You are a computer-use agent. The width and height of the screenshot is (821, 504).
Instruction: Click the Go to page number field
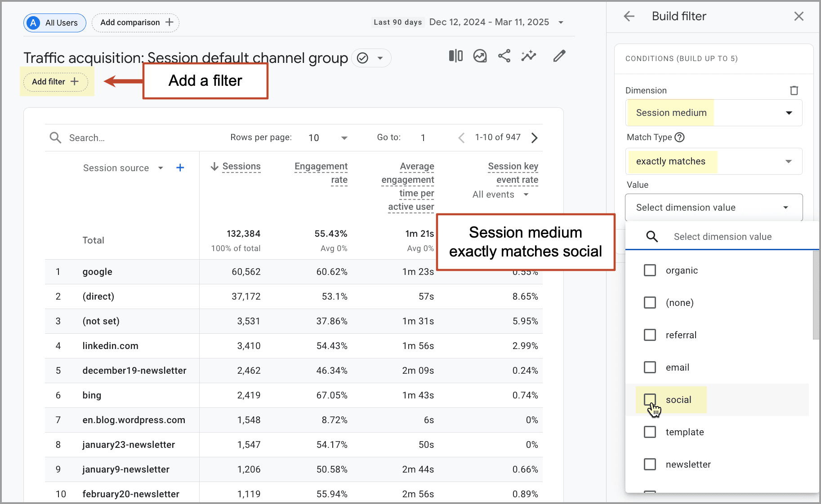[424, 138]
